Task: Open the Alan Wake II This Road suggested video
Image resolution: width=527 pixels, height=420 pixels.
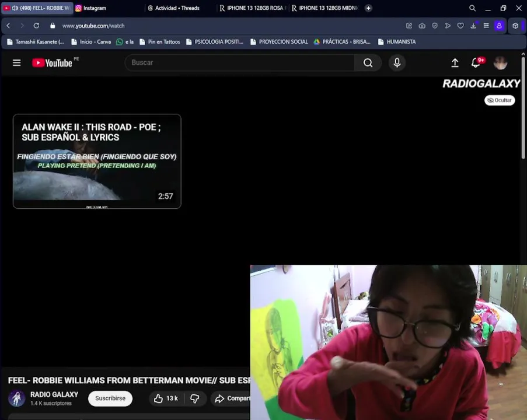Action: [97, 161]
